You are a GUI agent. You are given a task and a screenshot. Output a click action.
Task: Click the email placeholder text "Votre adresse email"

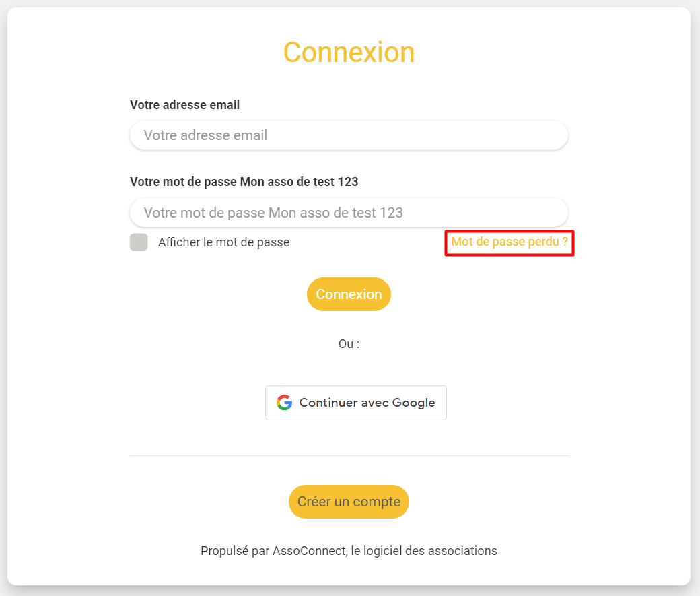coord(205,135)
